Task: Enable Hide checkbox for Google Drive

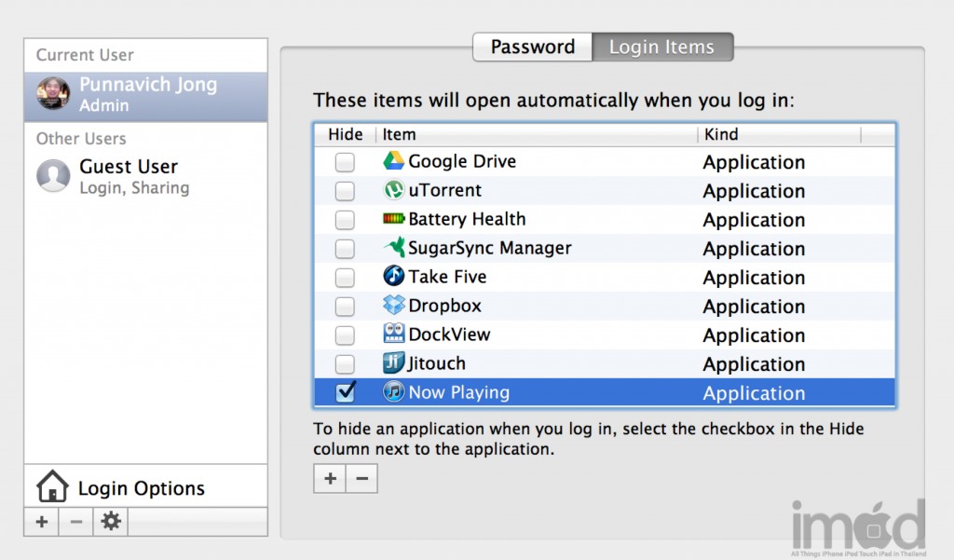Action: pyautogui.click(x=345, y=162)
